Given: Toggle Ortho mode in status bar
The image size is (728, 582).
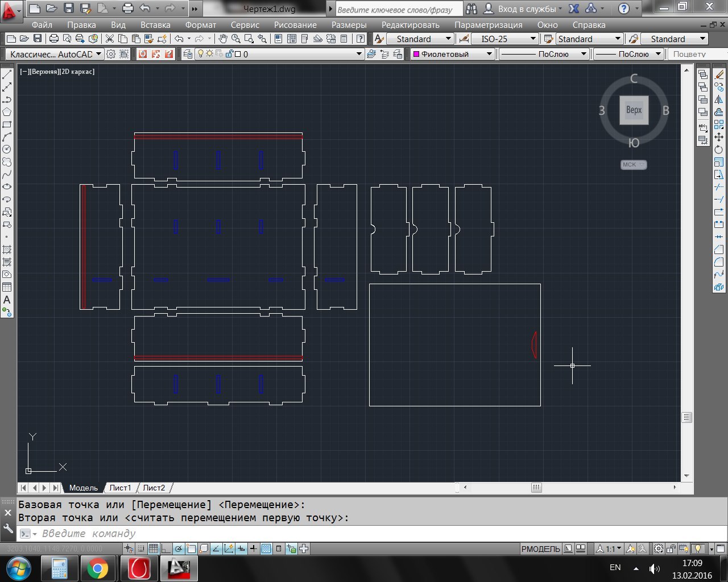Looking at the screenshot, I should click(x=166, y=549).
